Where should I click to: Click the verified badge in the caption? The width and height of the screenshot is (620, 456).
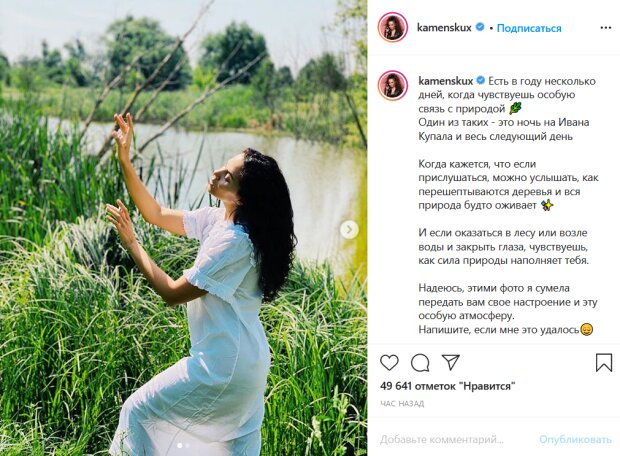(x=481, y=81)
